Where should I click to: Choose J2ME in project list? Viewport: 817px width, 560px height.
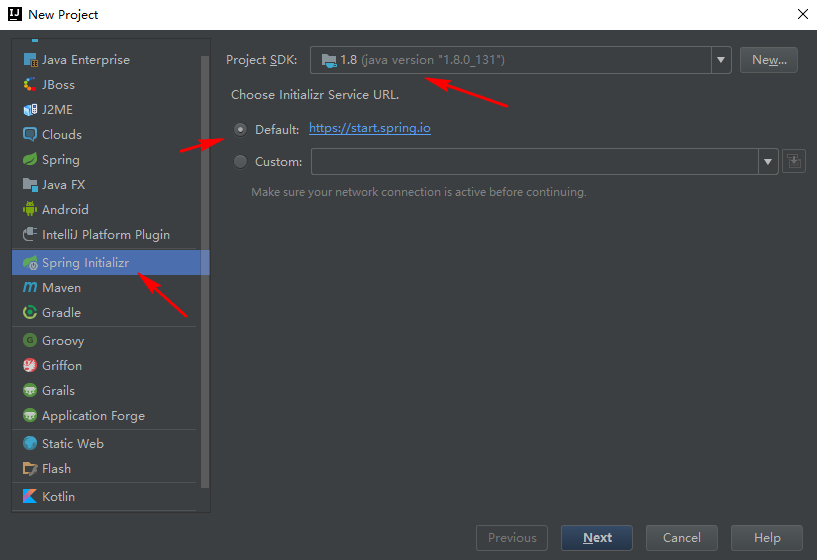tap(106, 109)
